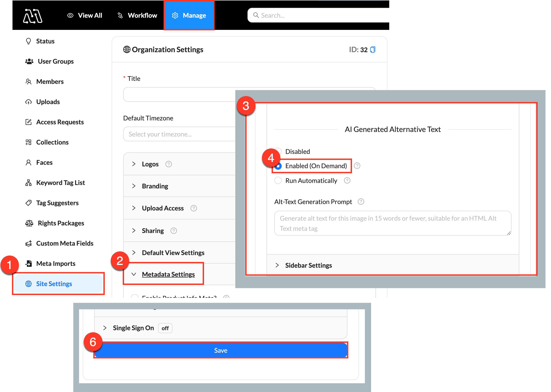Click the Alt-Text Generation Prompt text area
The height and width of the screenshot is (392, 551).
coord(392,223)
